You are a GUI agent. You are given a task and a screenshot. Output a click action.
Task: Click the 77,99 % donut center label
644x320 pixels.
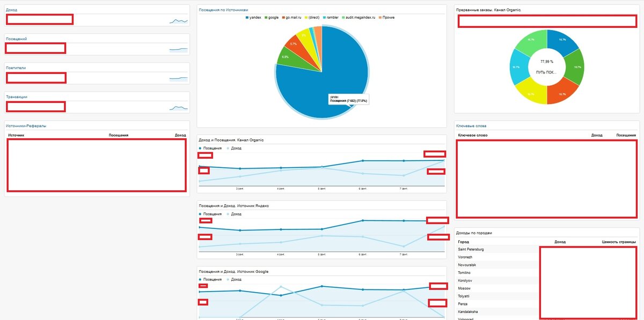pos(547,62)
